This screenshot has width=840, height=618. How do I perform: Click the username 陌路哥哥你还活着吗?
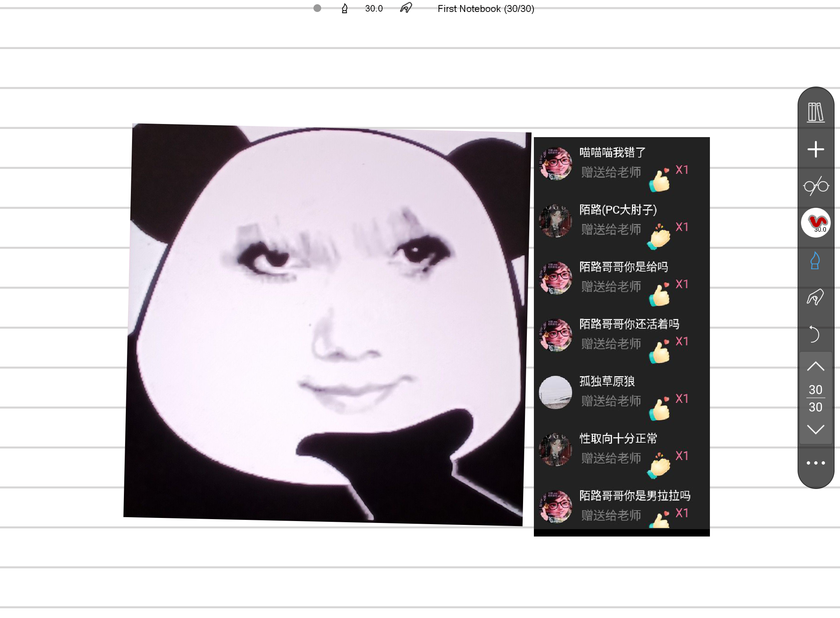(x=629, y=324)
